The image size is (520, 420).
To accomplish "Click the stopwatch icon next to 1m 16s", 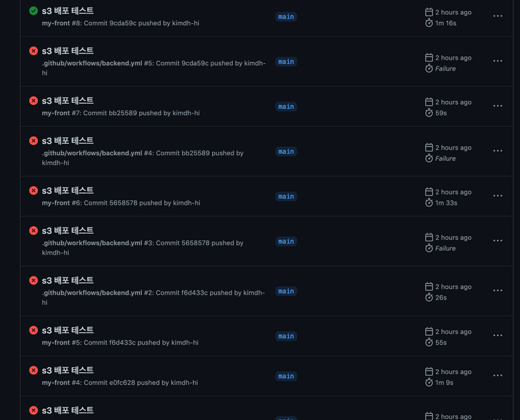I will point(429,23).
